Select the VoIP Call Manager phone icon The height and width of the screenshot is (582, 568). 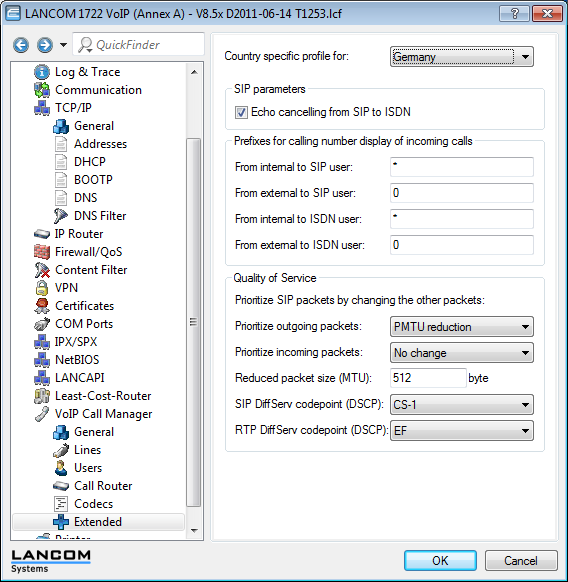[42, 414]
